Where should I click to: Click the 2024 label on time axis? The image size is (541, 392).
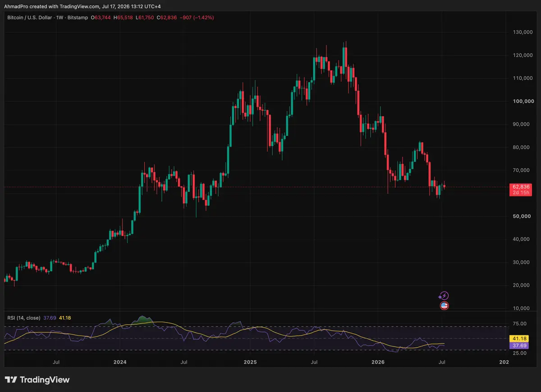tap(120, 362)
